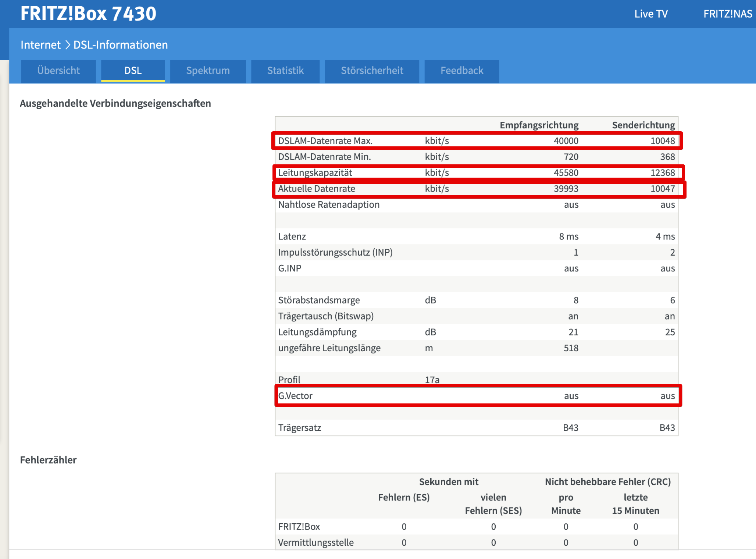Viewport: 756px width, 559px height.
Task: Select the Vermittlungsstelle row label
Action: click(x=316, y=543)
